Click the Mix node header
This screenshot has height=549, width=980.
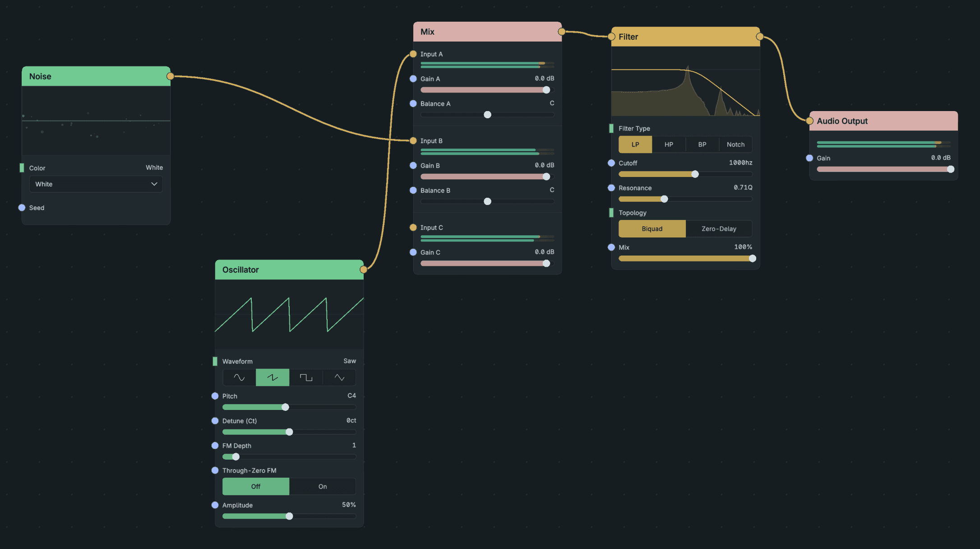[487, 32]
